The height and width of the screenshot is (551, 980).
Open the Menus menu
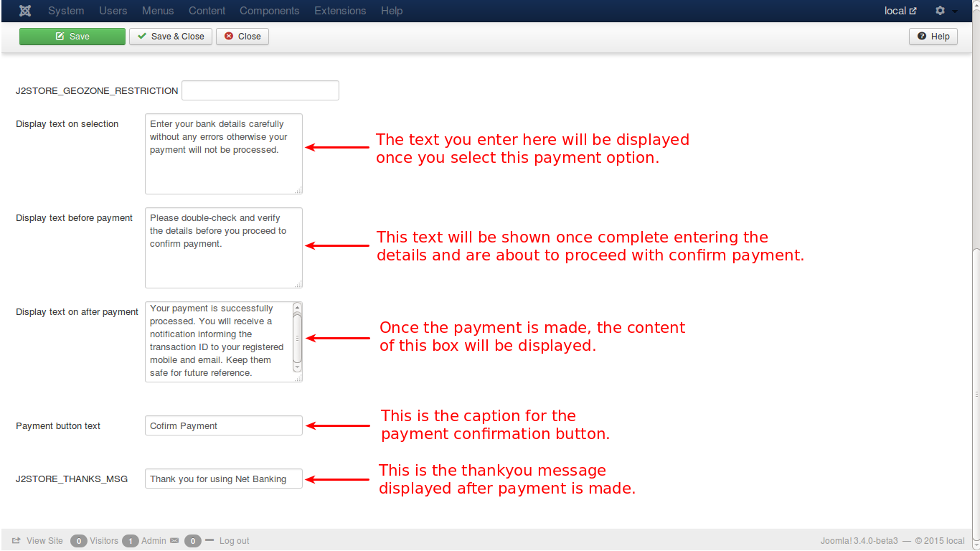pyautogui.click(x=158, y=11)
